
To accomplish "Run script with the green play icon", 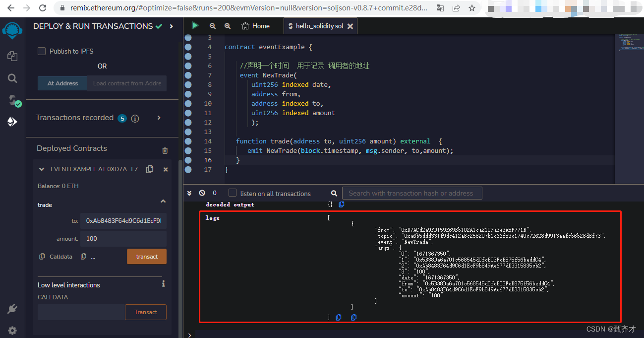I will (195, 26).
